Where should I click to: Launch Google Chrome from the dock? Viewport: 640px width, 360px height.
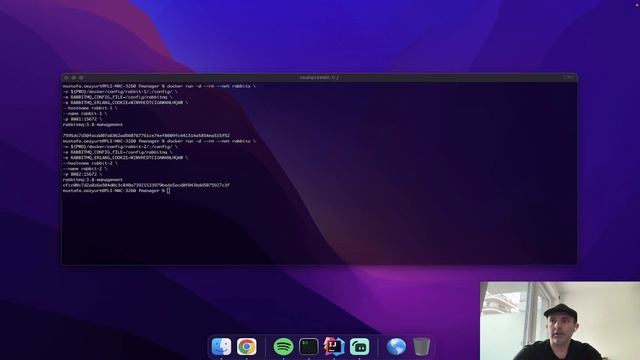247,347
